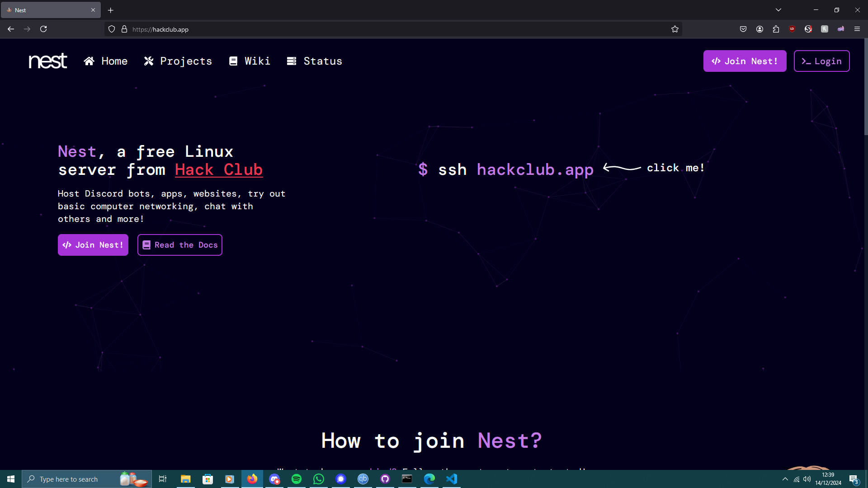Open WhatsApp from taskbar

319,479
